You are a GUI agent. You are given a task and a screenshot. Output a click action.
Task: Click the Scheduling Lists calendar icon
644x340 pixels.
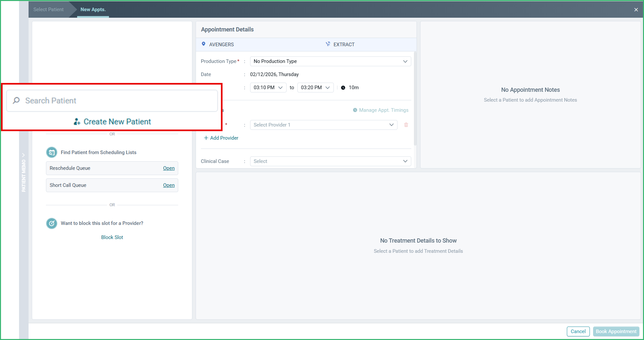[52, 152]
